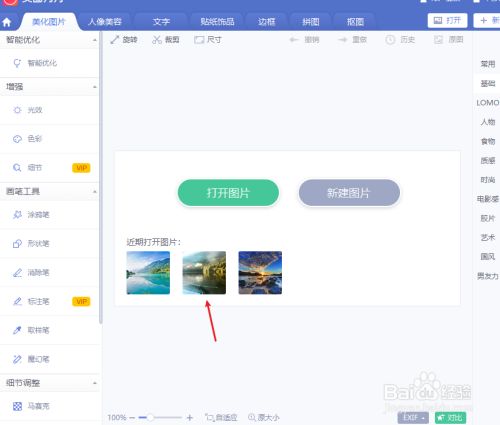Click the 原图 original image icon
500x425 pixels.
click(x=449, y=40)
